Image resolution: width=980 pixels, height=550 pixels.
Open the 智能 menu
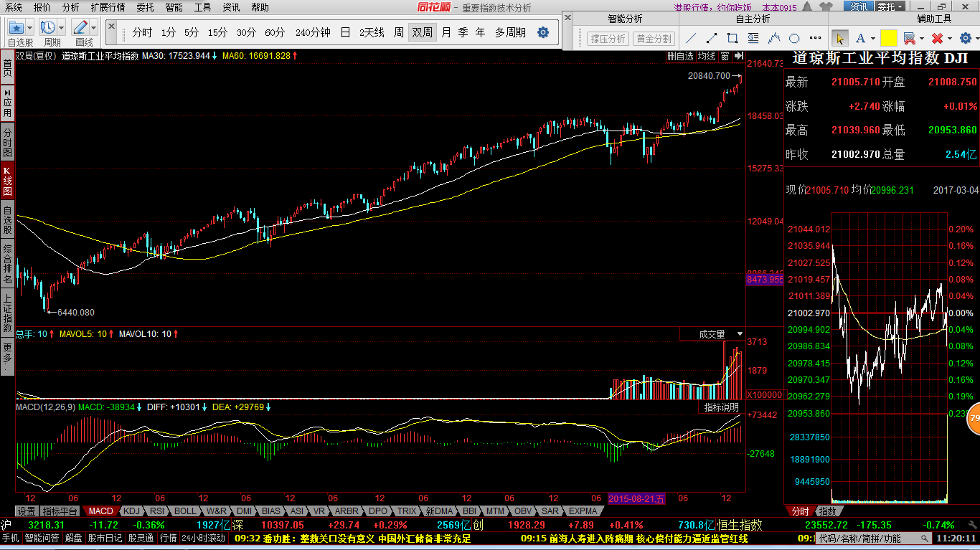pyautogui.click(x=174, y=7)
